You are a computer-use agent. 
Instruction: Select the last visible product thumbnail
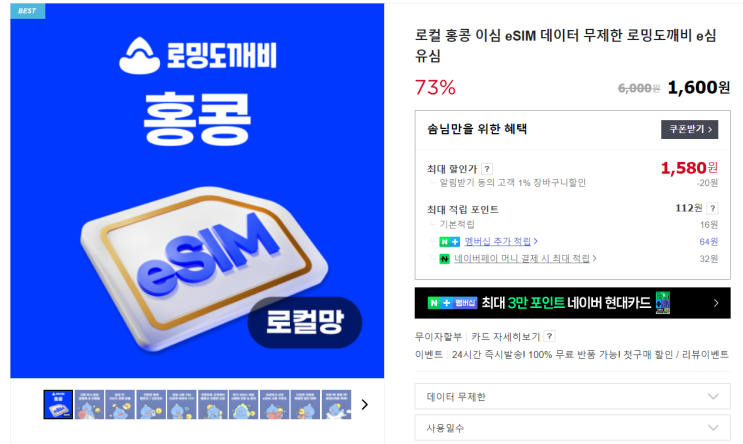[336, 405]
